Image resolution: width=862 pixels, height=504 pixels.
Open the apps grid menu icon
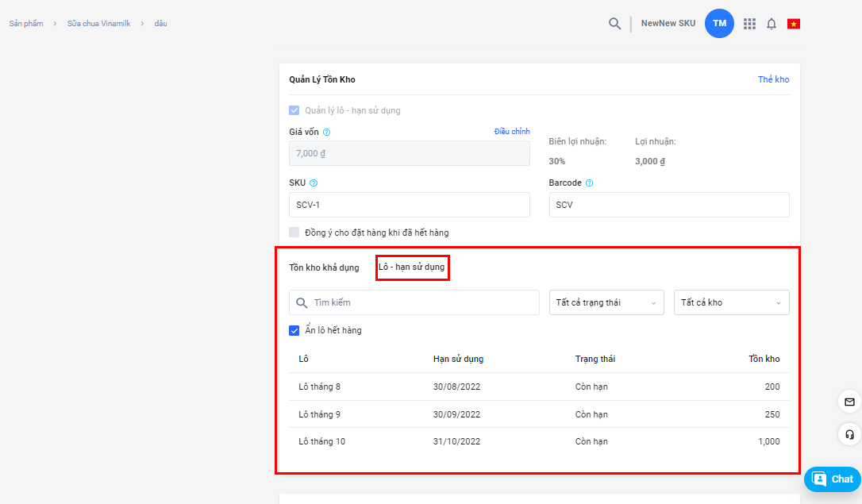coord(749,24)
